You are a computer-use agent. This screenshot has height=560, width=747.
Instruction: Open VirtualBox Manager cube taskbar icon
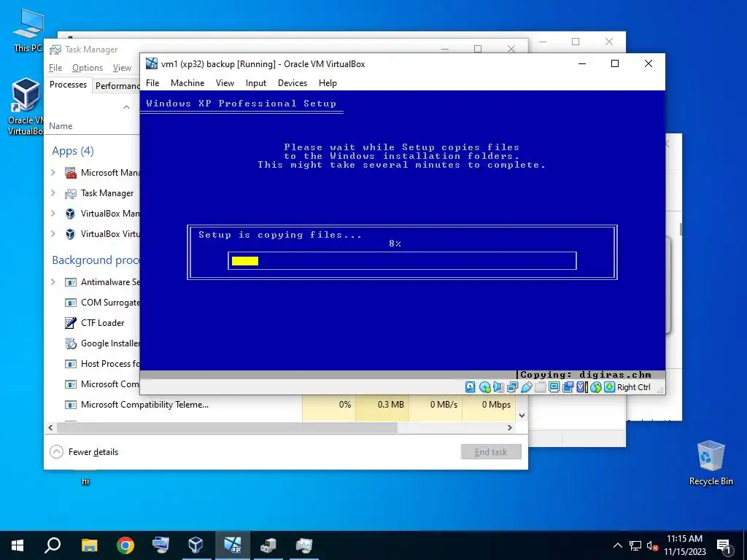196,545
